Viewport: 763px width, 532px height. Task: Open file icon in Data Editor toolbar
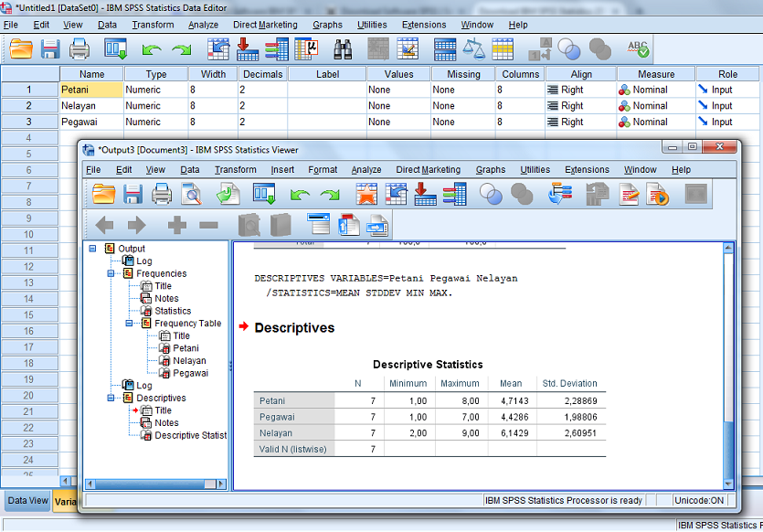21,49
